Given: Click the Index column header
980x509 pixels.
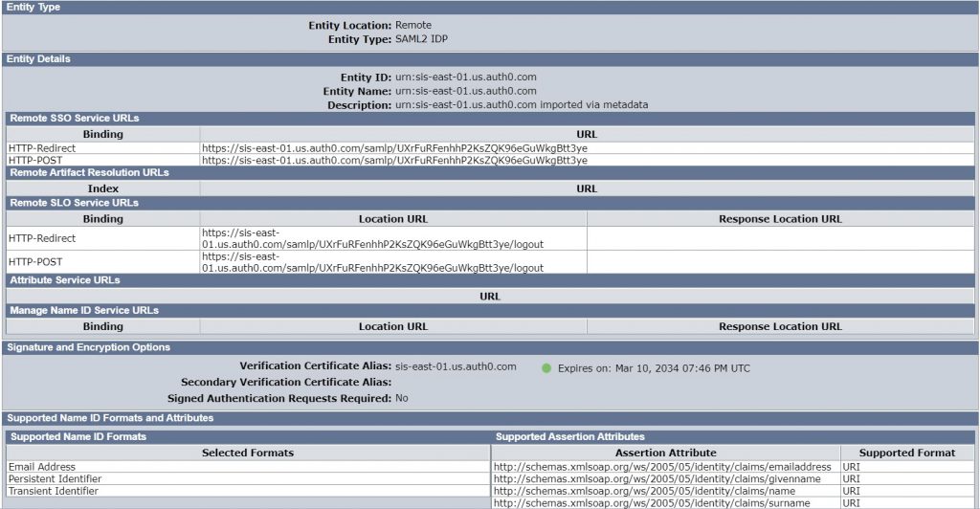Looking at the screenshot, I should (x=103, y=188).
